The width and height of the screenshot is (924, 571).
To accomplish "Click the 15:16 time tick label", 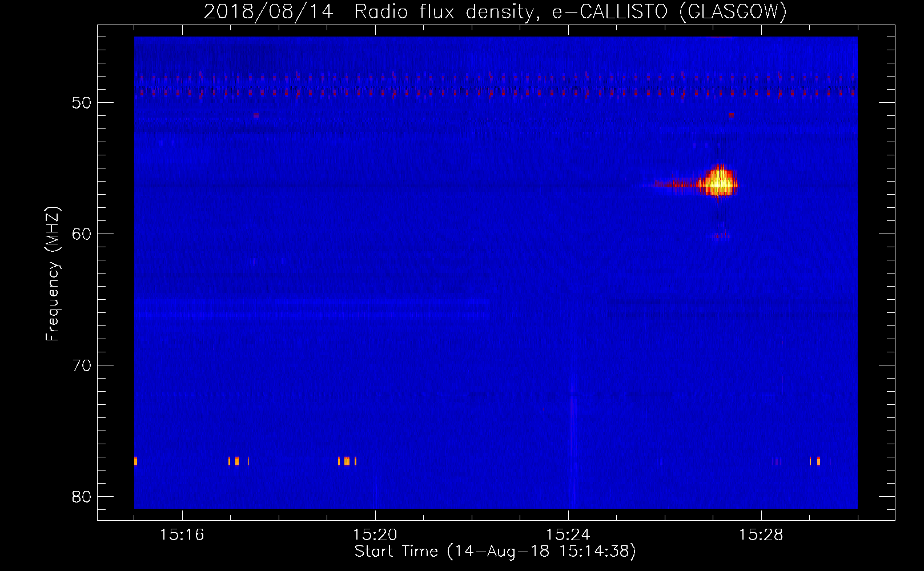I will (182, 535).
